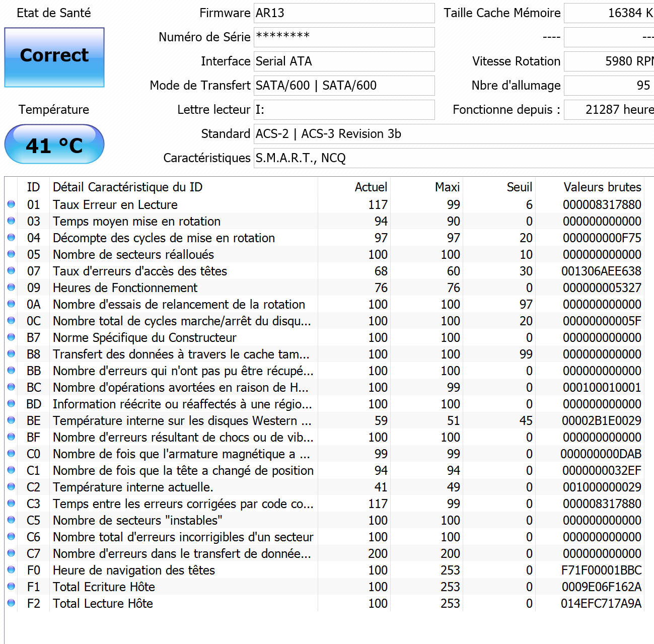The height and width of the screenshot is (644, 654).
Task: Select the "Heures de Fonctionnement" row
Action: 325,288
